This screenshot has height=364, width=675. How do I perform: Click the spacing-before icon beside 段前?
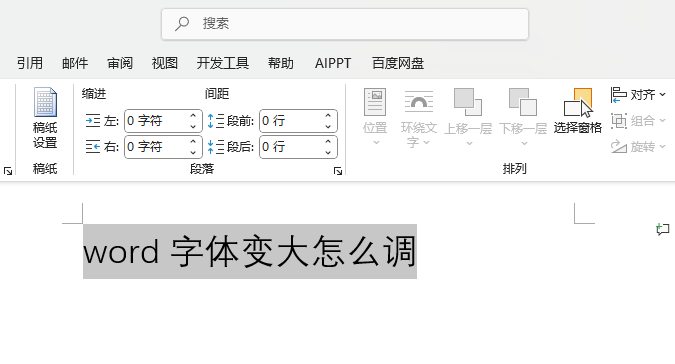coord(216,121)
